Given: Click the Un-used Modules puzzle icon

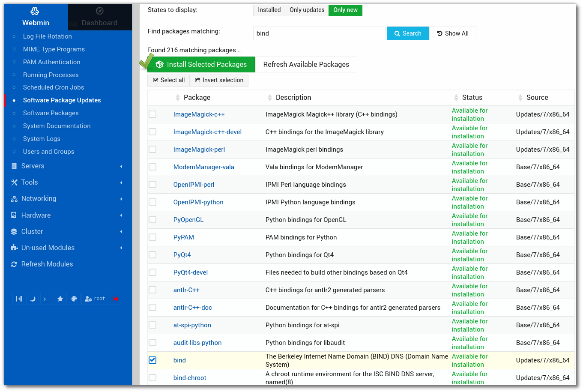Looking at the screenshot, I should (x=14, y=248).
